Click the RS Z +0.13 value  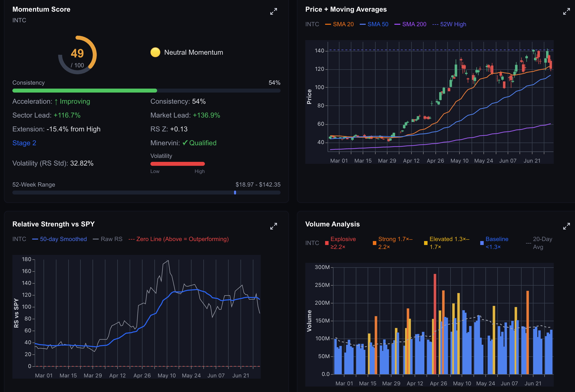(179, 129)
